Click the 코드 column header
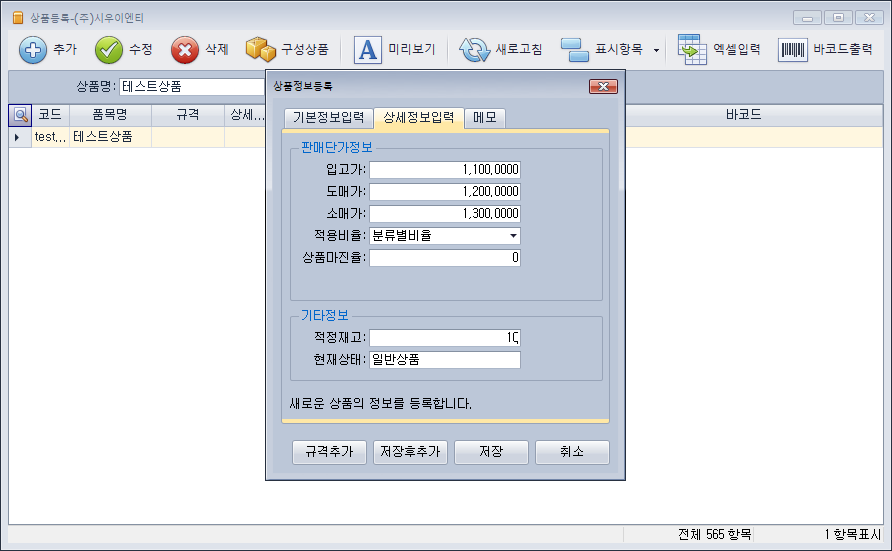 click(x=50, y=115)
